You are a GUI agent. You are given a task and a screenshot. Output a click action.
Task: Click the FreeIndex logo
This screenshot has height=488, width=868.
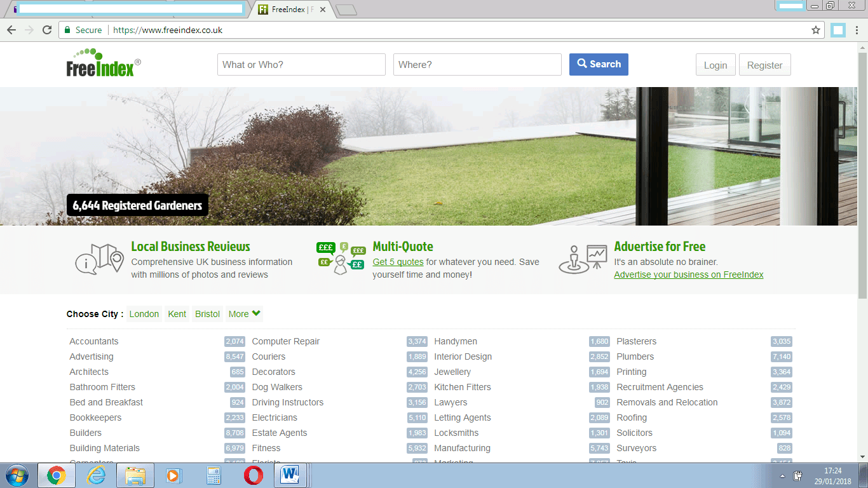(103, 63)
